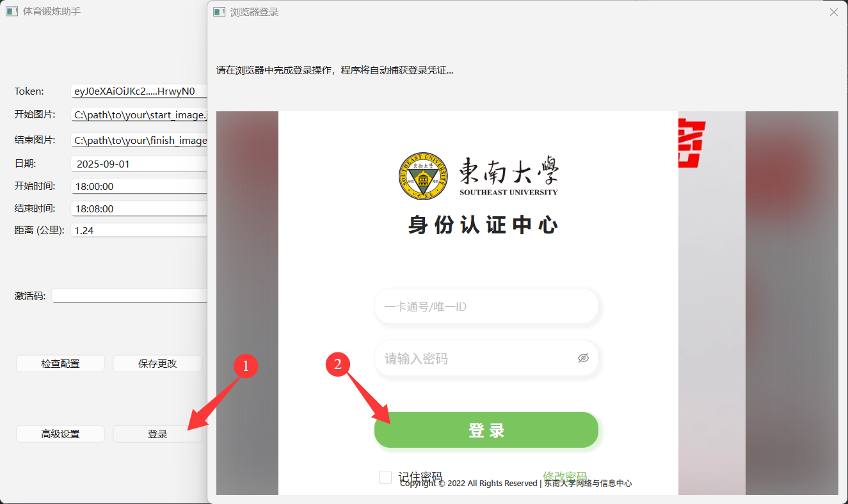Image resolution: width=848 pixels, height=504 pixels.
Task: Open 高级设置 advanced settings
Action: (60, 434)
